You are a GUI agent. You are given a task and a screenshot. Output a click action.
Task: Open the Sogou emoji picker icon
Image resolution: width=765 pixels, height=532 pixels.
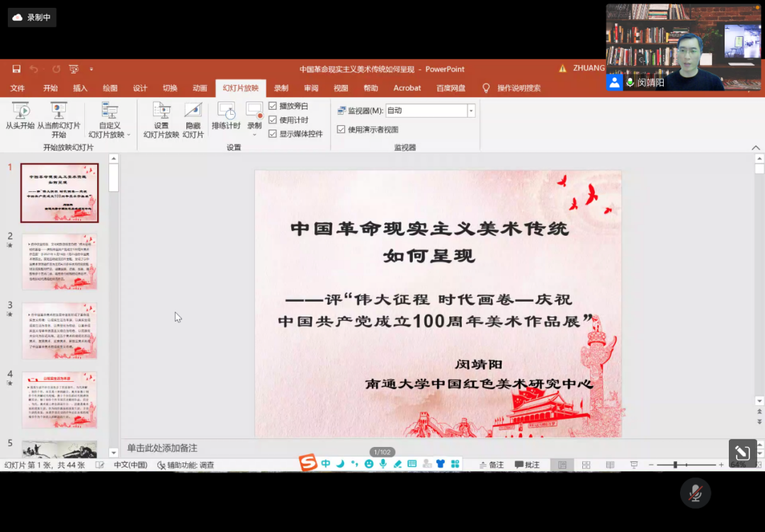(370, 464)
